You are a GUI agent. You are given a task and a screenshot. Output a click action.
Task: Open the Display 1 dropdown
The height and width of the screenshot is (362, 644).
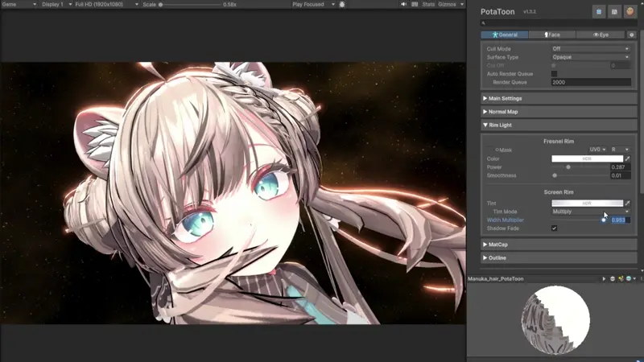pos(56,4)
